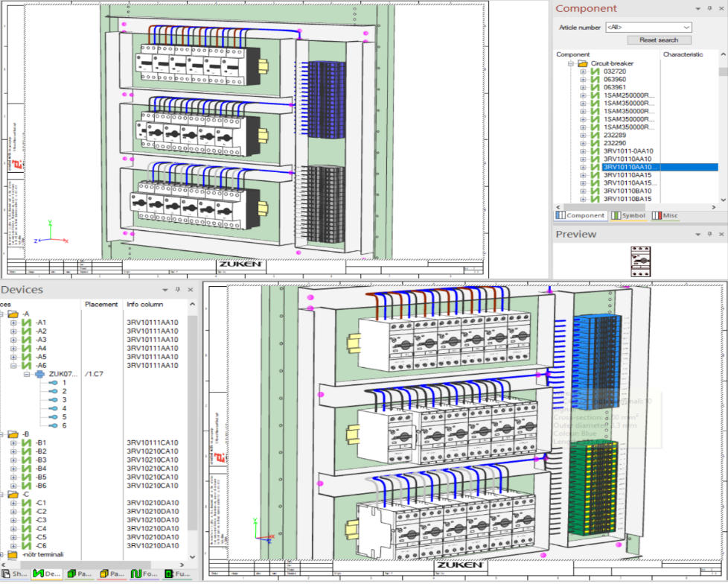Click the Circuit-breaker folder icon
Screen dimensions: 728x587
(582, 63)
